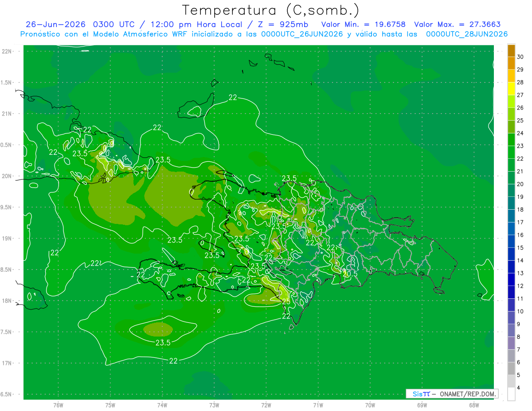
Task: Click the white legend swatch at the bottom
Action: 512,394
